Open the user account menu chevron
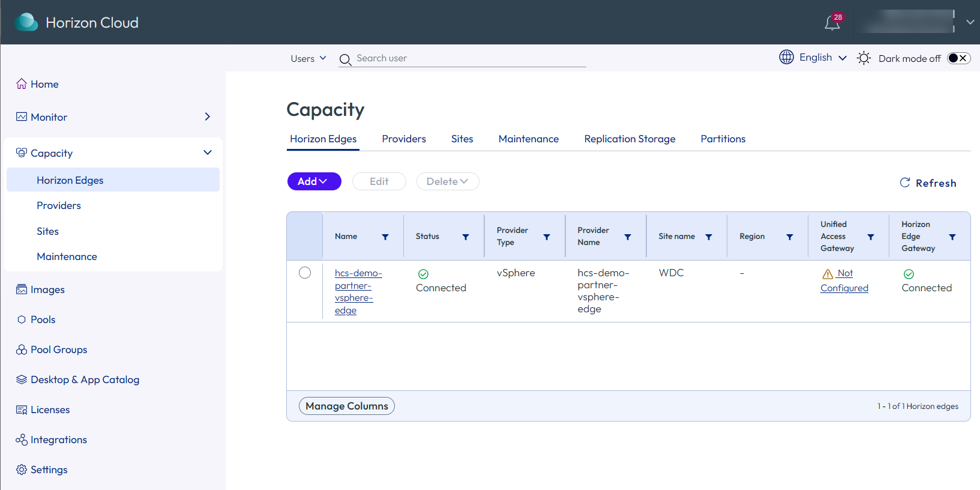This screenshot has height=490, width=980. pyautogui.click(x=970, y=22)
